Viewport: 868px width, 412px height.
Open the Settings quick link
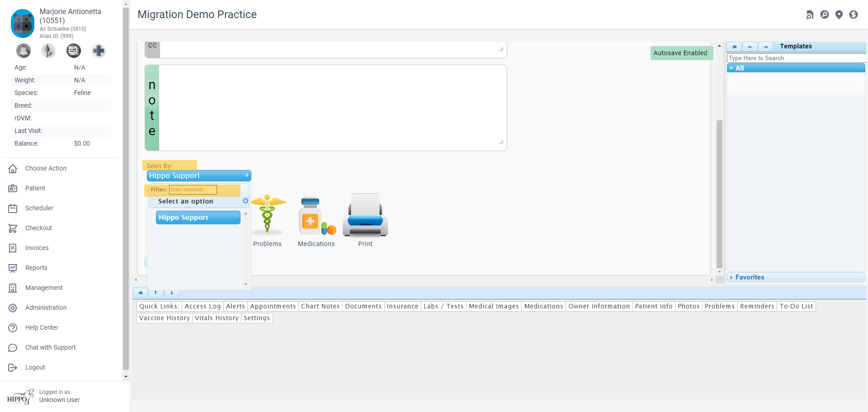pos(257,318)
